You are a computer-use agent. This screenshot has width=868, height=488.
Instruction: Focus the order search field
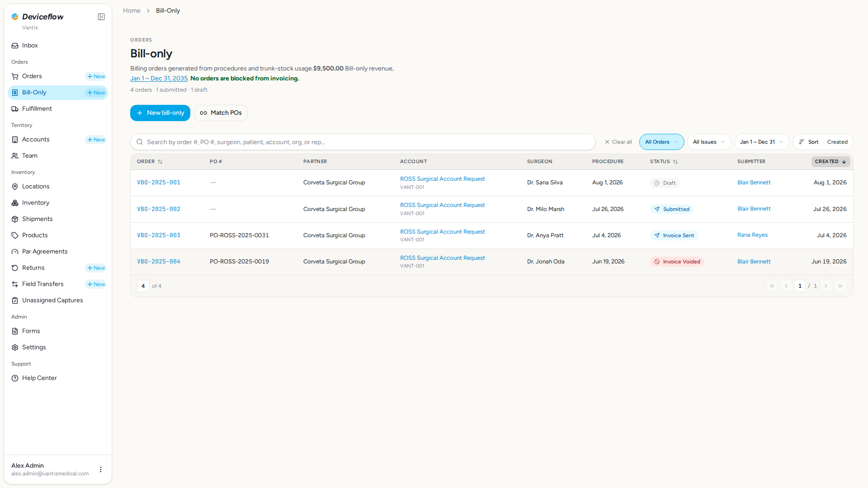pyautogui.click(x=363, y=142)
